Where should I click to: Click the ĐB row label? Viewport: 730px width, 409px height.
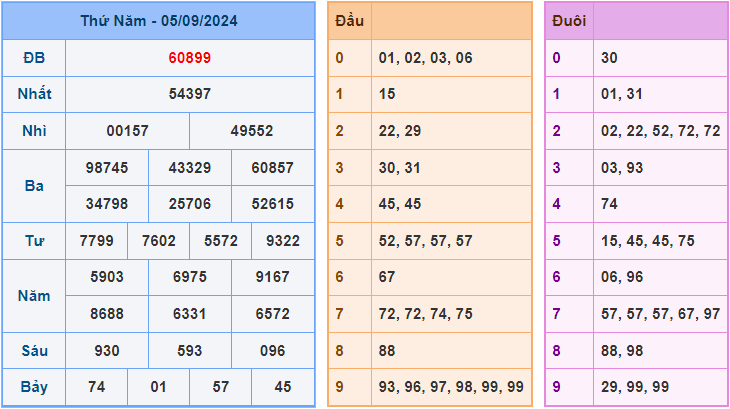(x=34, y=58)
